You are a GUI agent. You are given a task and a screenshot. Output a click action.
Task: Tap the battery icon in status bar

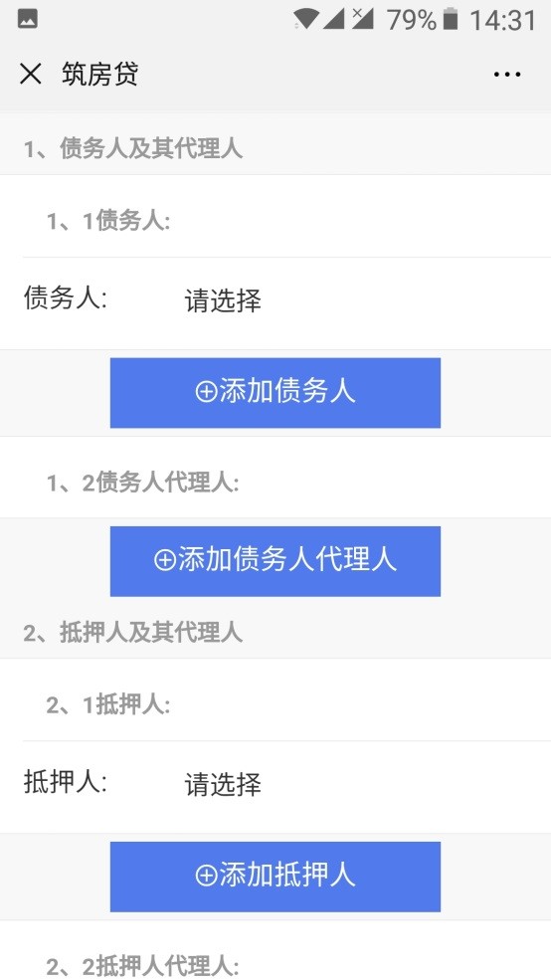(450, 19)
